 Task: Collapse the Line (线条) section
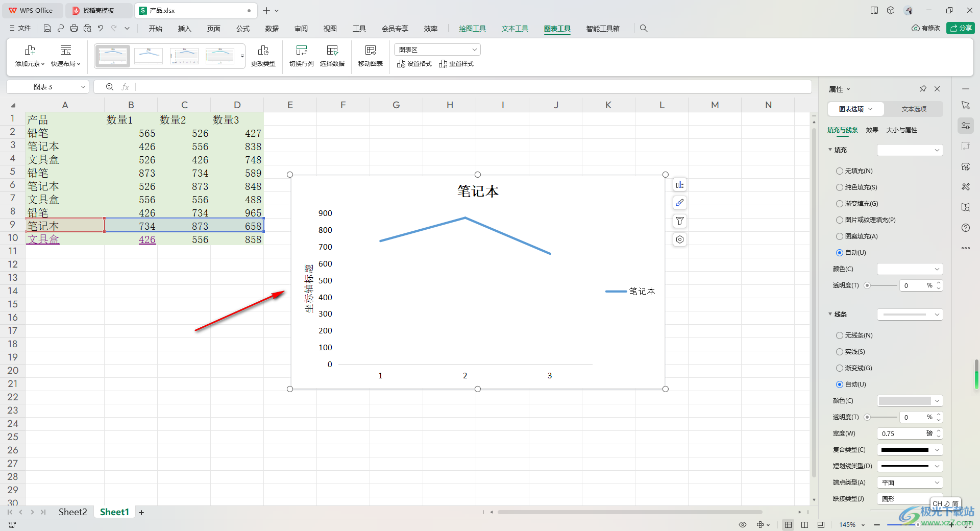[830, 314]
